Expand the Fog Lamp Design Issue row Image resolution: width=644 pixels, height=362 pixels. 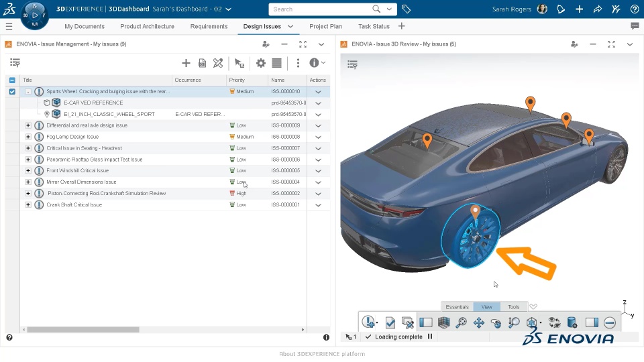[28, 137]
